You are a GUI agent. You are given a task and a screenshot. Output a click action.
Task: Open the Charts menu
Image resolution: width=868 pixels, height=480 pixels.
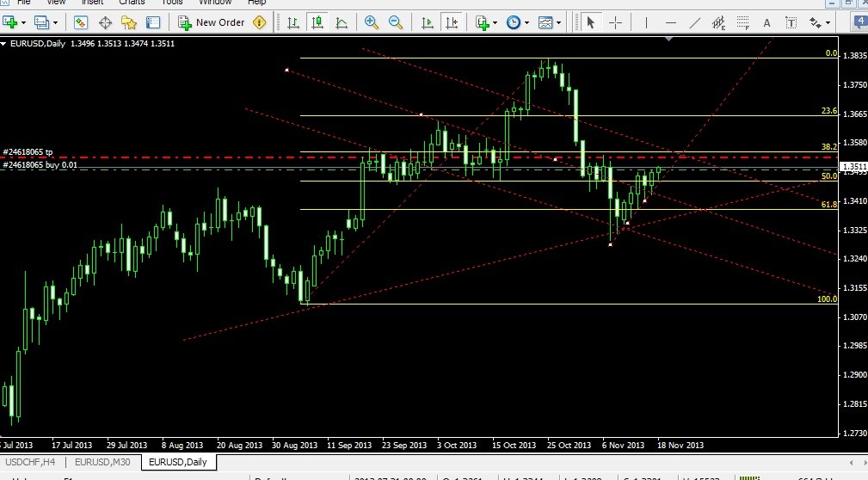[x=132, y=3]
